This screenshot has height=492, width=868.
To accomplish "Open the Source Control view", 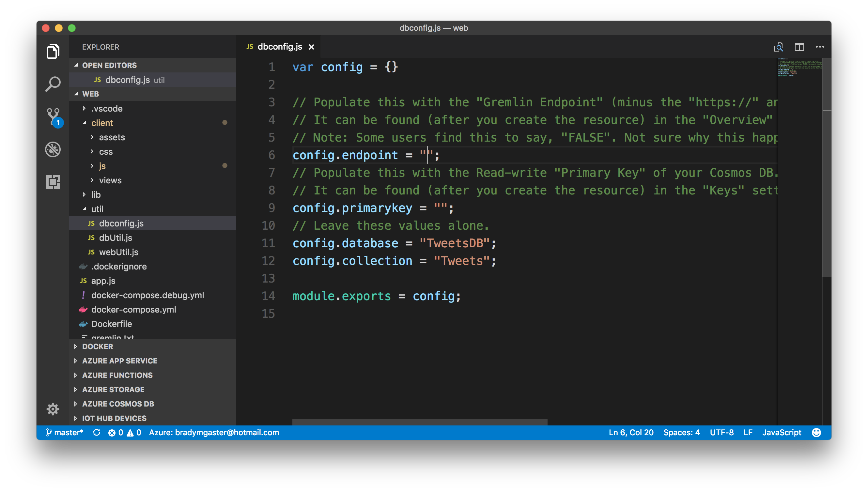I will 53,116.
